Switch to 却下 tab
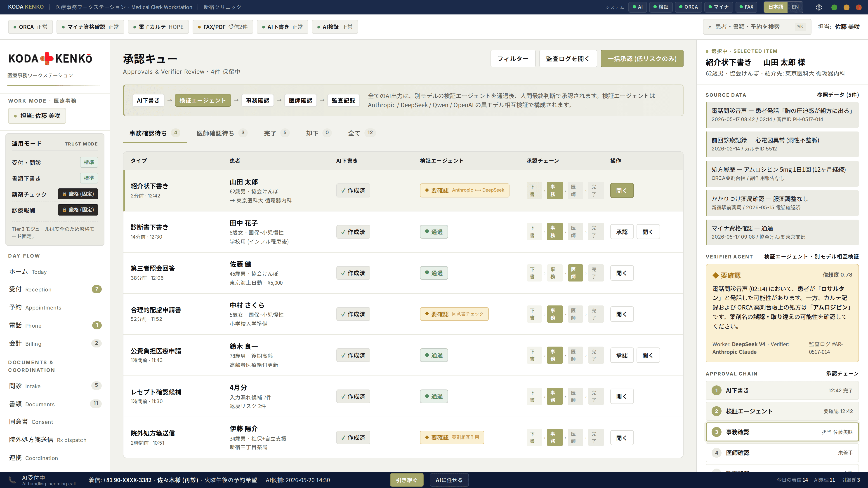Screen dimensions: 868x488 tap(318, 133)
